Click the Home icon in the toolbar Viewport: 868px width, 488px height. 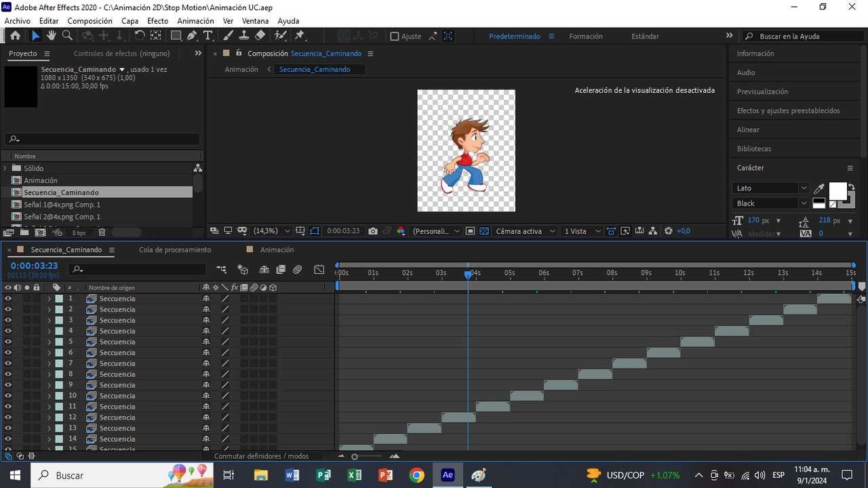(x=15, y=36)
